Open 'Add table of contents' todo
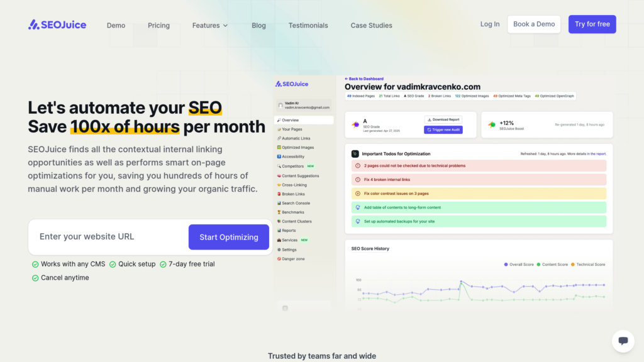644x362 pixels. [479, 207]
